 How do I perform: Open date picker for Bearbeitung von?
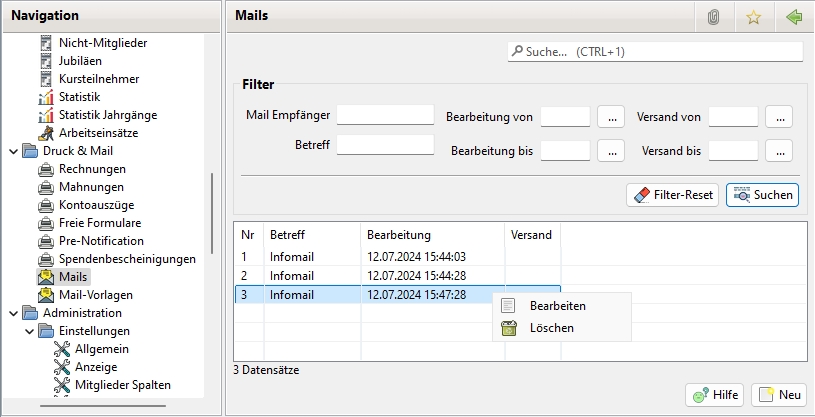point(611,116)
